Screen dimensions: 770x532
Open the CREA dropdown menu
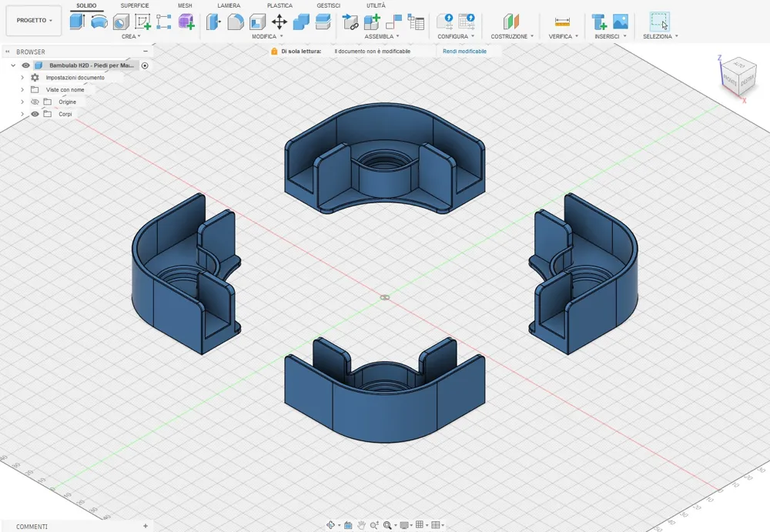pyautogui.click(x=131, y=36)
